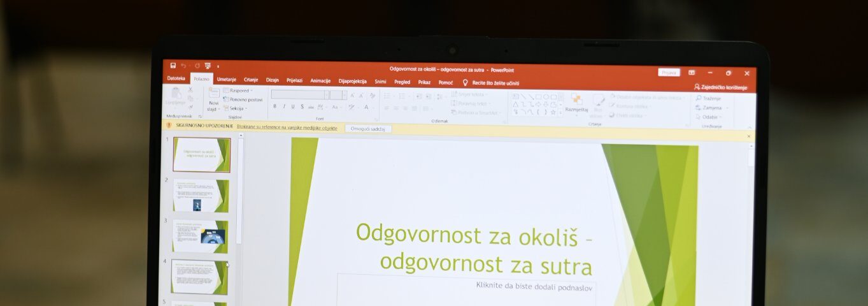Select slide 3 thumbnail in slide panel
This screenshot has height=306, width=868.
pos(200,236)
